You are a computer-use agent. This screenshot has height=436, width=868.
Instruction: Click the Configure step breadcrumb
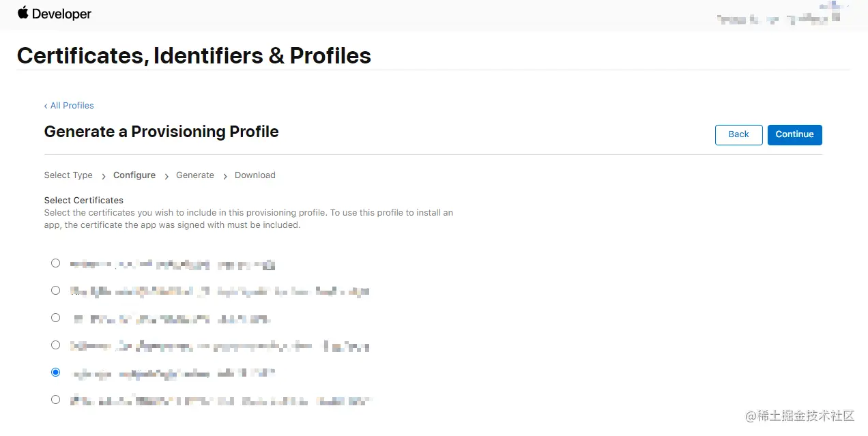(134, 175)
